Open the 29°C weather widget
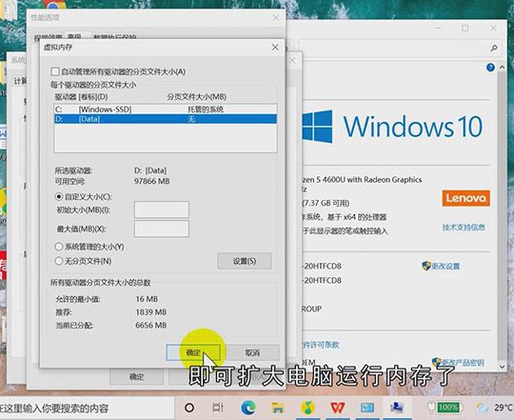This screenshot has height=420, width=514. tap(495, 408)
